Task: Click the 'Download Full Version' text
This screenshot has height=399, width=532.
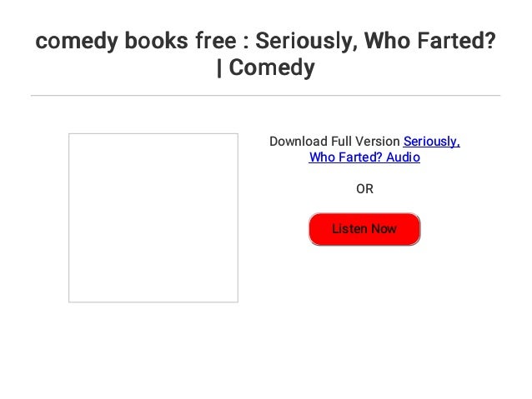Action: click(334, 142)
